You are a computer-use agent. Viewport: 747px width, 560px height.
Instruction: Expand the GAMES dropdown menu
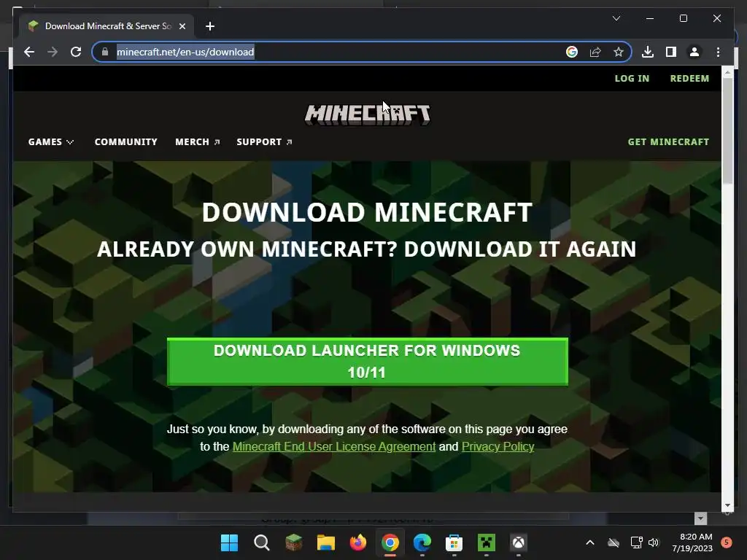tap(50, 142)
